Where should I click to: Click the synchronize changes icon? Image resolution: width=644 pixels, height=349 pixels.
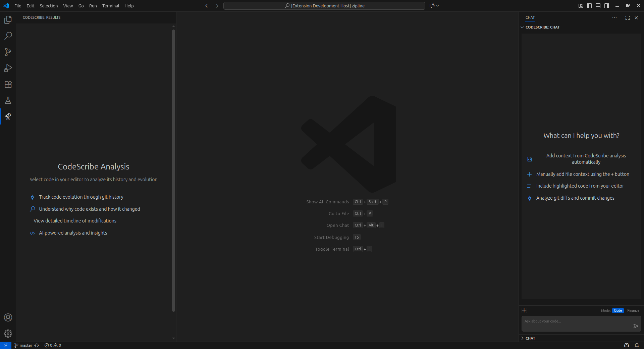click(x=37, y=345)
